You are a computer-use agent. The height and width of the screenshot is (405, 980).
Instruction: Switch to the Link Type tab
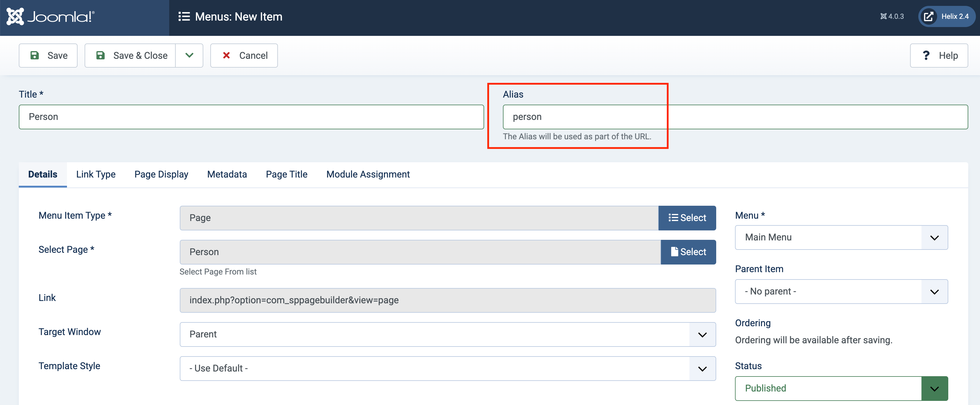[96, 174]
